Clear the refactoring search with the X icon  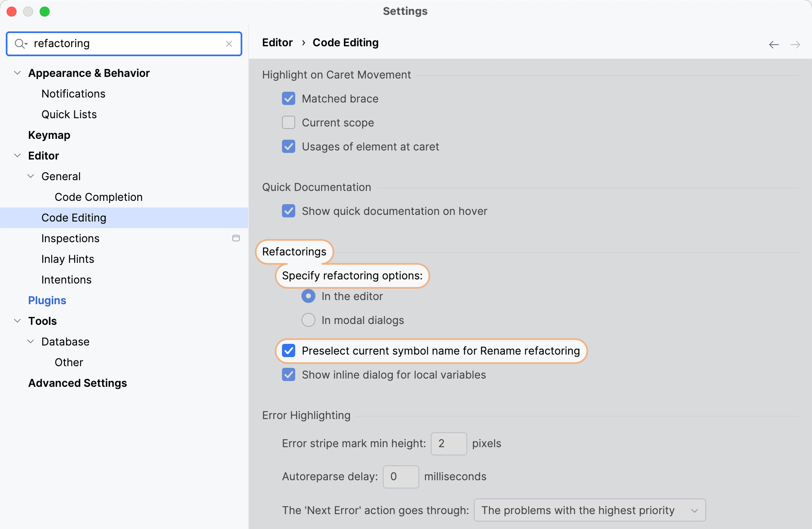[229, 43]
